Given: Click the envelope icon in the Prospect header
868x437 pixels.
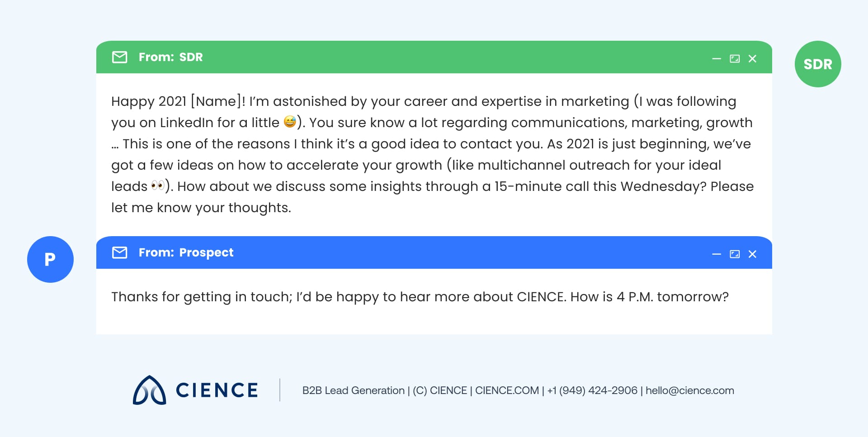Looking at the screenshot, I should 119,252.
